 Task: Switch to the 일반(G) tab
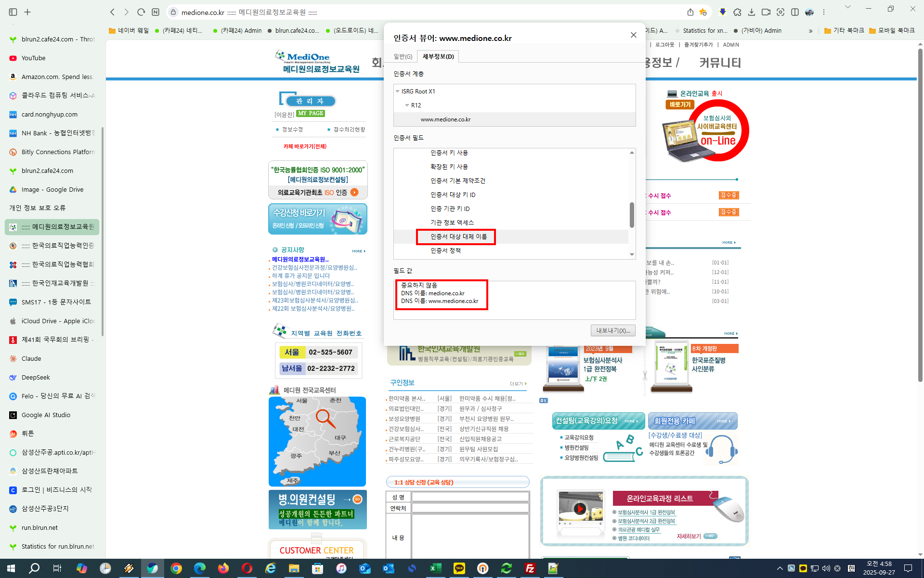(403, 57)
